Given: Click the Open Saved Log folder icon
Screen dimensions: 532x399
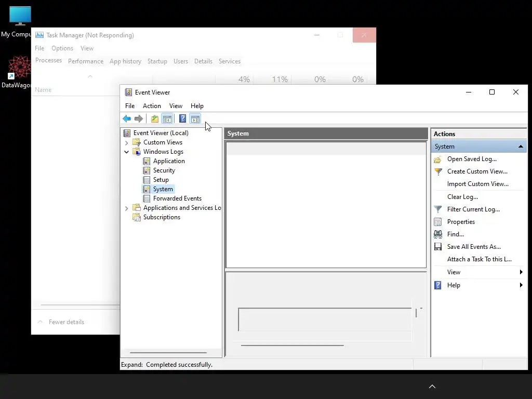Looking at the screenshot, I should click(437, 159).
